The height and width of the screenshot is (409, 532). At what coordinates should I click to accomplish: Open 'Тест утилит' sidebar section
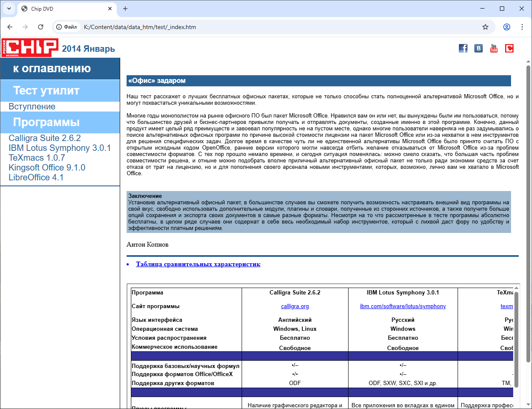click(46, 91)
